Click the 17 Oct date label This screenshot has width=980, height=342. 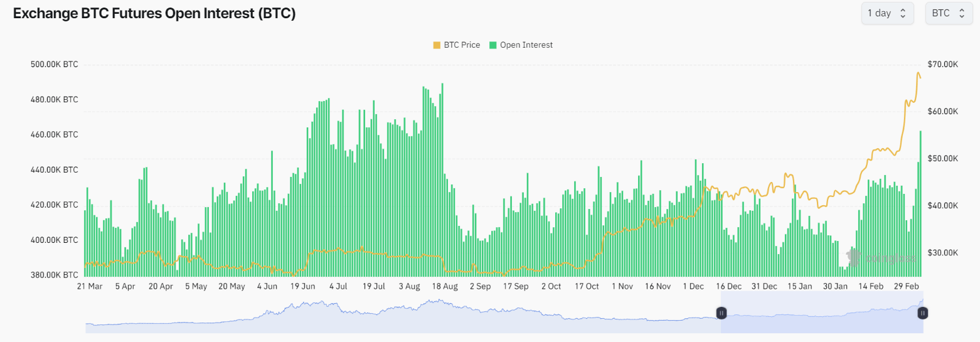(x=587, y=287)
